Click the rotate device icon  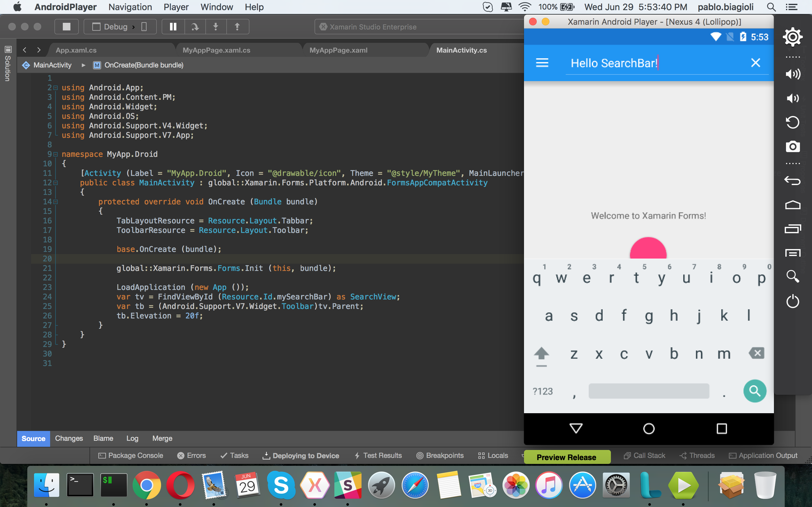[x=792, y=122]
